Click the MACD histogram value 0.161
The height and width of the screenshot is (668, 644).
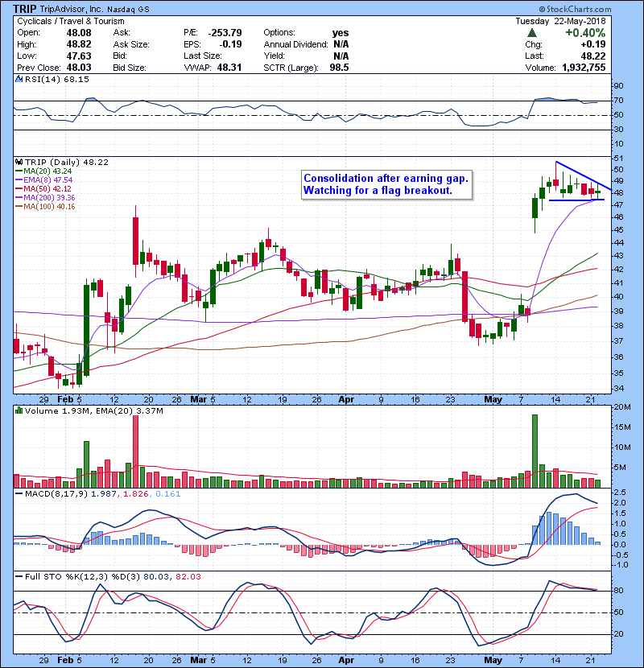click(x=168, y=494)
